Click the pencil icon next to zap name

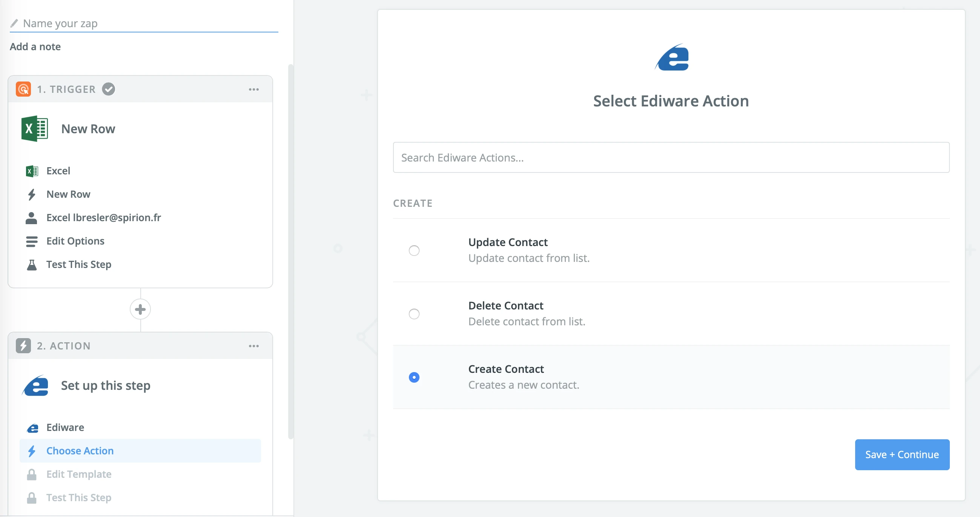[14, 24]
